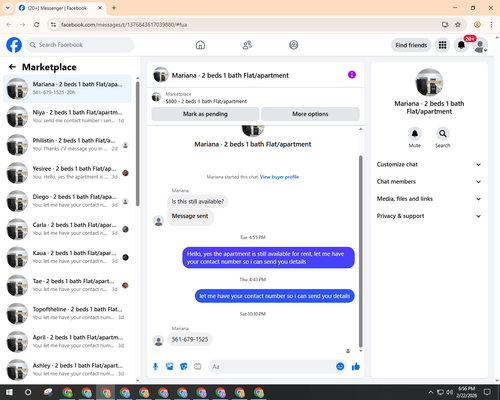
Task: Click the 561-679-1525 message bubble
Action: point(190,339)
